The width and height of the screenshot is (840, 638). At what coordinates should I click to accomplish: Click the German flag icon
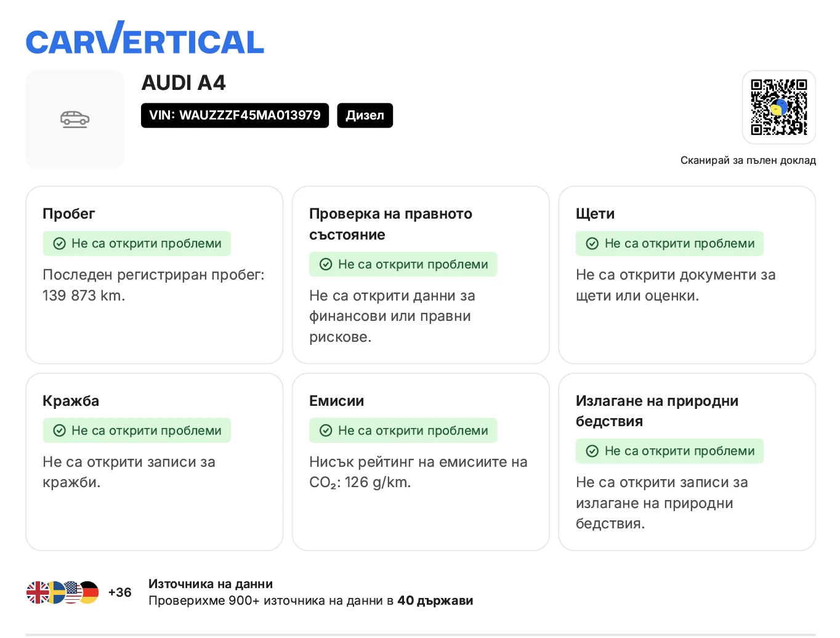(90, 592)
